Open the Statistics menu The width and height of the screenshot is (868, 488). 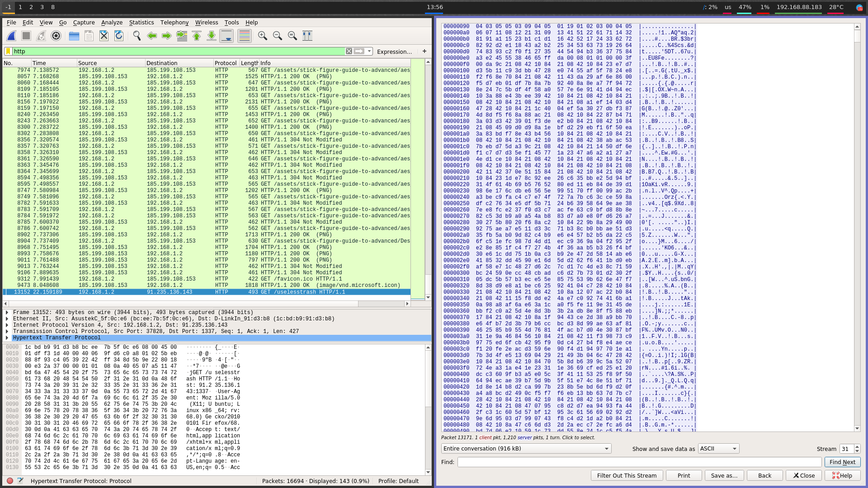tap(142, 22)
